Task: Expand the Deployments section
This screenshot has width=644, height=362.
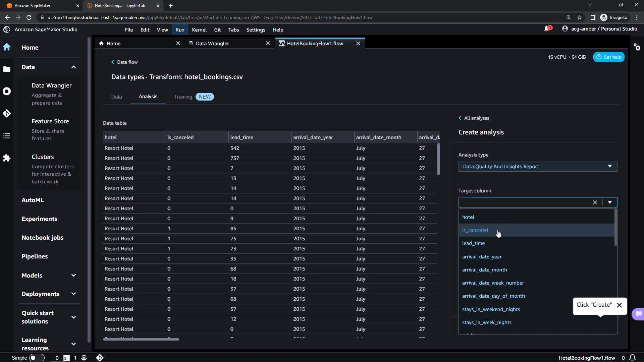Action: click(x=73, y=294)
